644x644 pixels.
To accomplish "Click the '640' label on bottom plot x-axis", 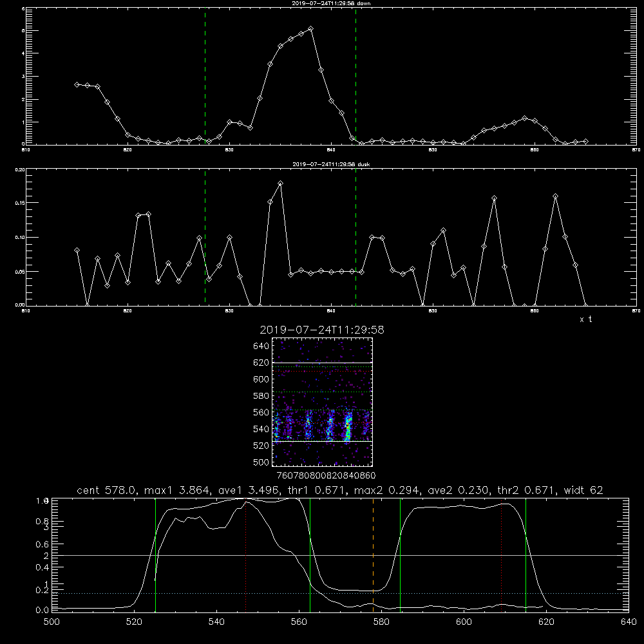I will coord(629,622).
